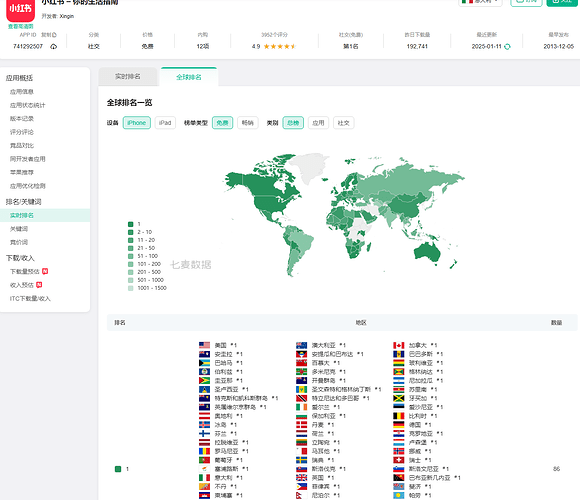Open 同开发者应用 in the sidebar
The height and width of the screenshot is (500, 580).
pyautogui.click(x=27, y=159)
